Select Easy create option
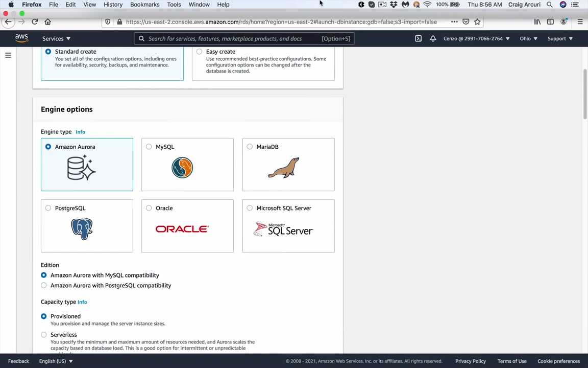The image size is (588, 368). point(199,52)
